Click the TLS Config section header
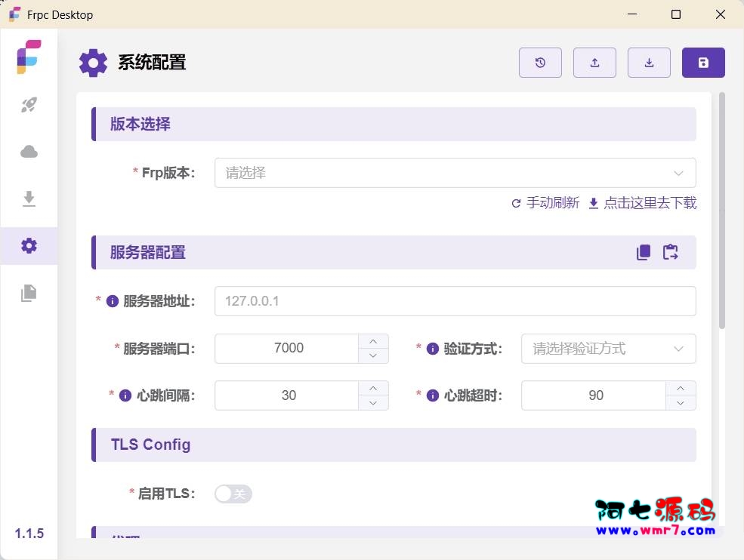The height and width of the screenshot is (560, 744). pyautogui.click(x=394, y=445)
